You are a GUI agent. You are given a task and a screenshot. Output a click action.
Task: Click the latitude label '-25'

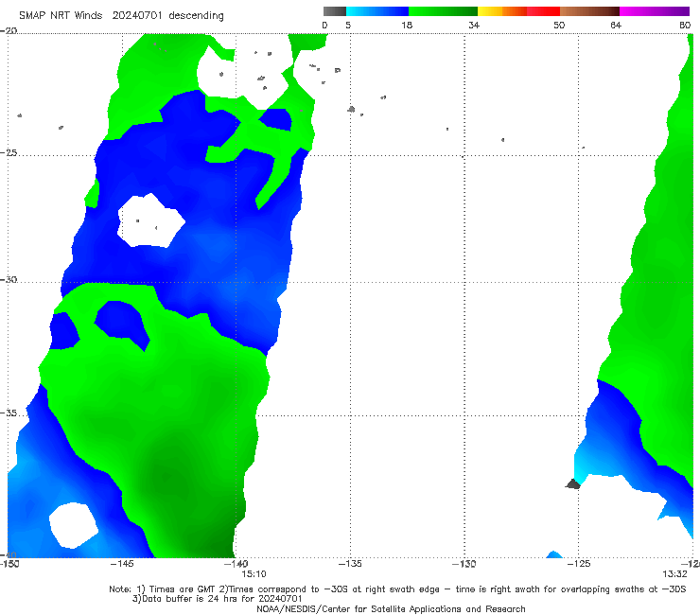point(9,152)
